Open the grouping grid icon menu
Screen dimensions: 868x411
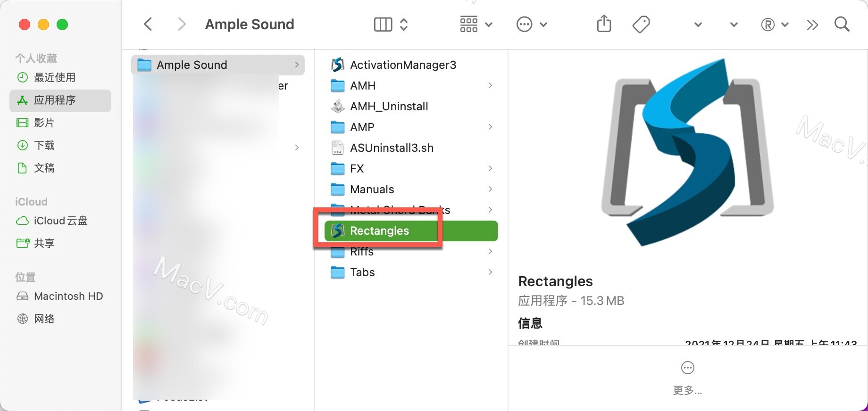click(x=469, y=24)
